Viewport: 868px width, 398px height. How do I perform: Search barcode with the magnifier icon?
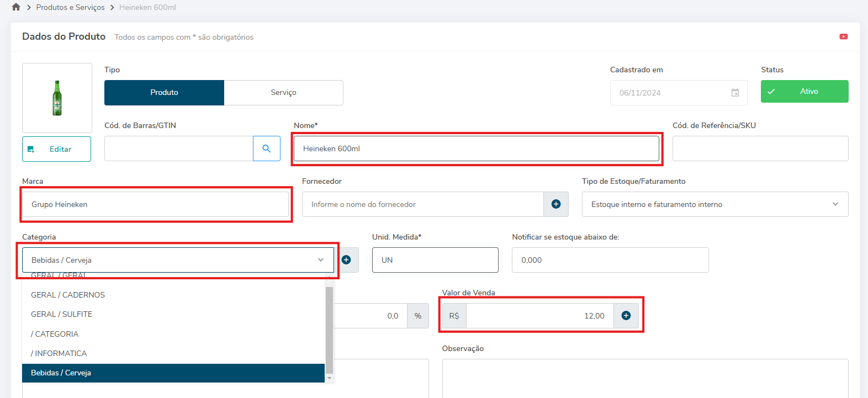267,148
